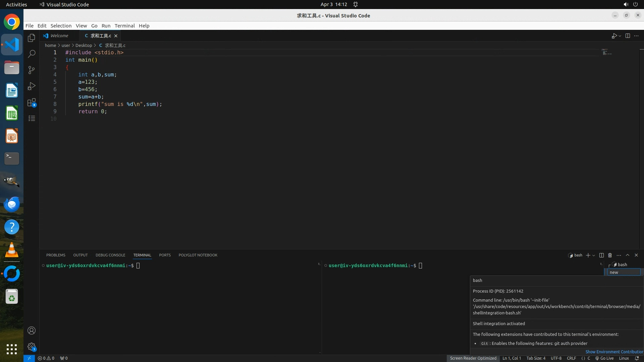Viewport: 644px width, 362px height.
Task: Open Manage gear icon in activity bar
Action: 32,347
